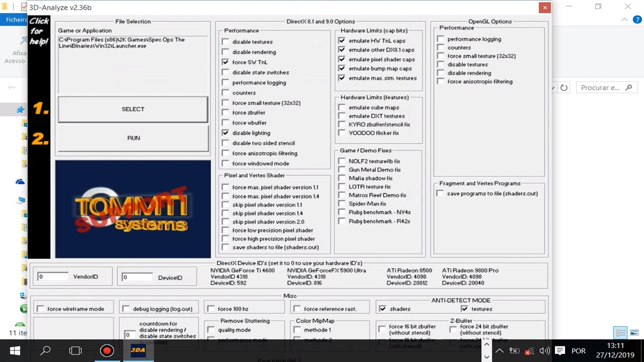Enable 'force 100 hz' checkbox
The height and width of the screenshot is (362, 644).
click(x=211, y=309)
